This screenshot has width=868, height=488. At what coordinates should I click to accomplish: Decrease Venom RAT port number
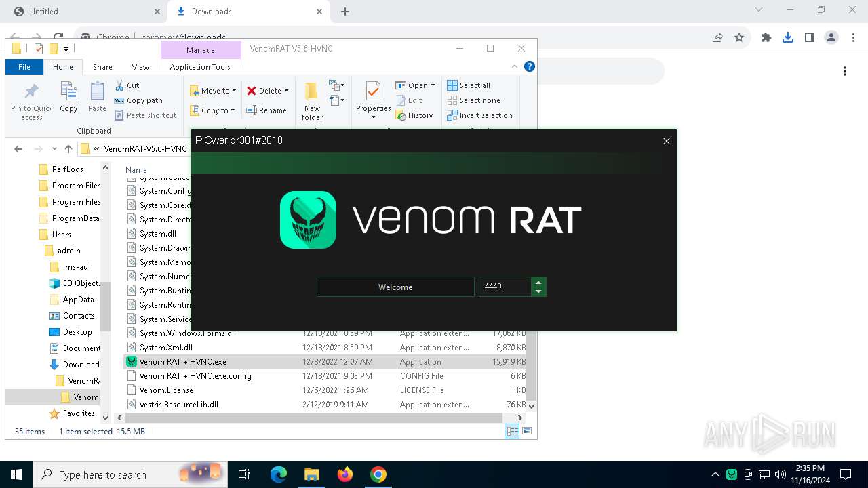tap(538, 291)
